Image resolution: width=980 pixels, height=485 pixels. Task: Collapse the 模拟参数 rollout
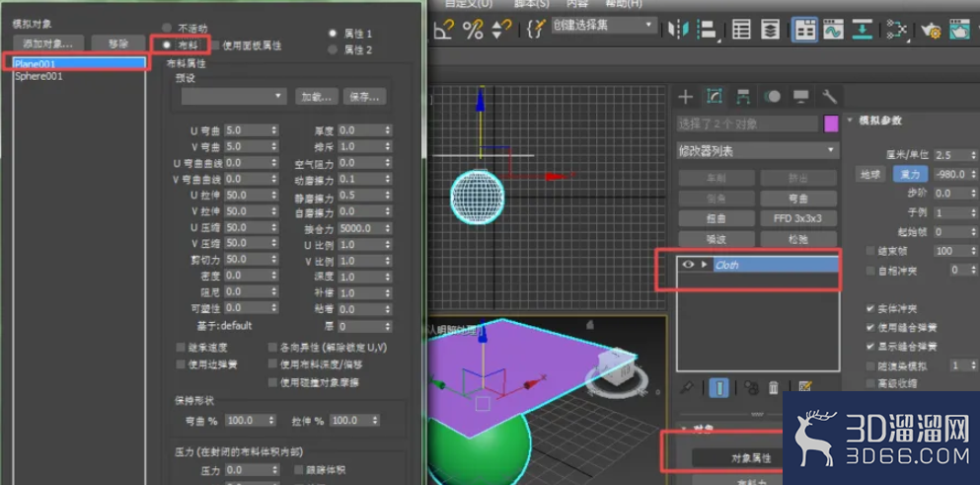coord(852,121)
